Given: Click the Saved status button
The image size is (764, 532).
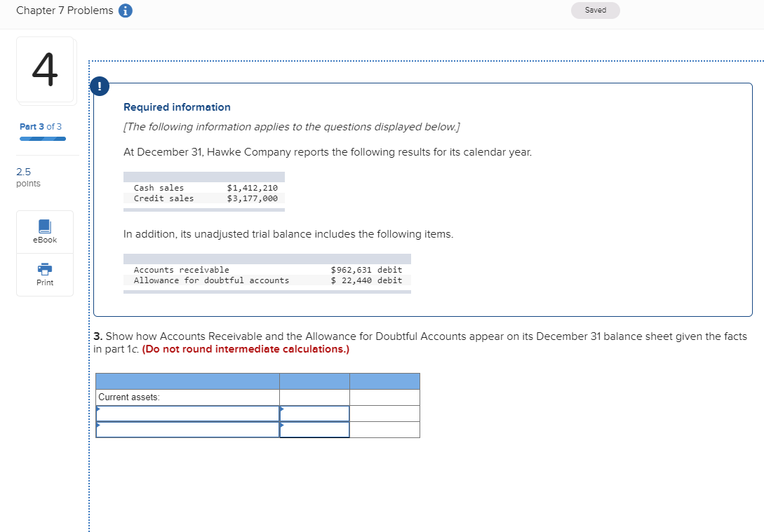Looking at the screenshot, I should (x=595, y=10).
